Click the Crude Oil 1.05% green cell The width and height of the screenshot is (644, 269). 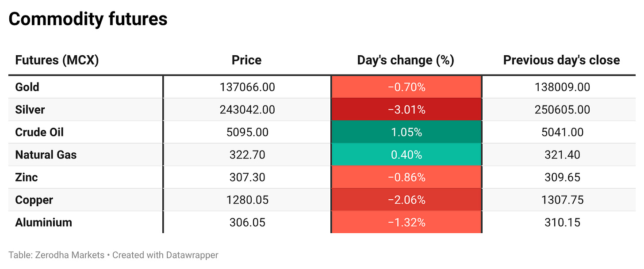[x=406, y=132]
